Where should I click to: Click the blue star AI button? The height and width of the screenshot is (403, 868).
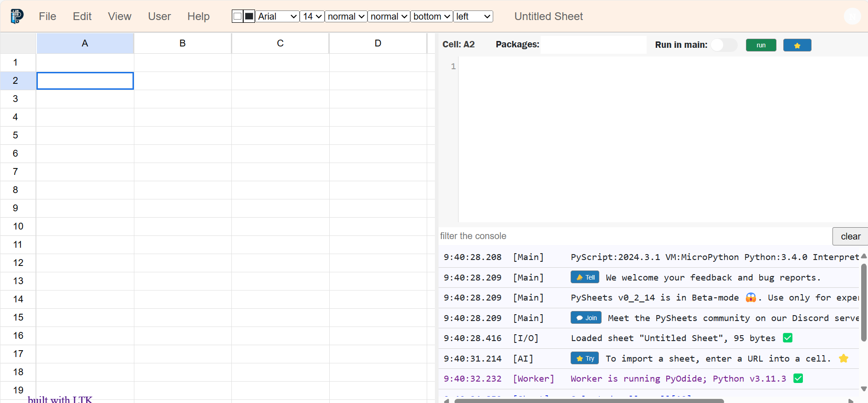coord(797,45)
